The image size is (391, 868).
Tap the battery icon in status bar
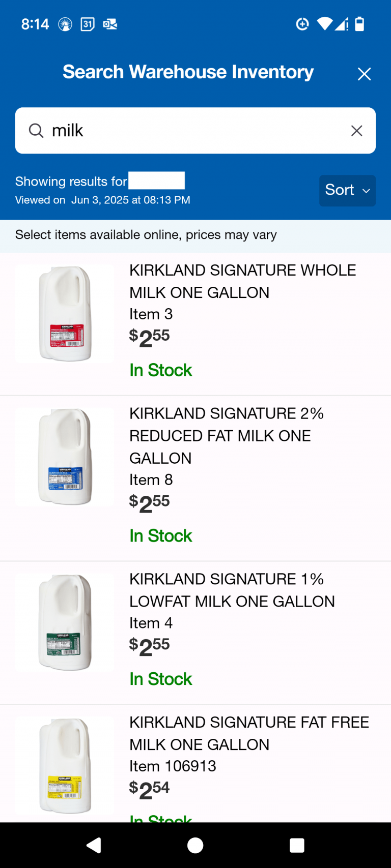[359, 24]
